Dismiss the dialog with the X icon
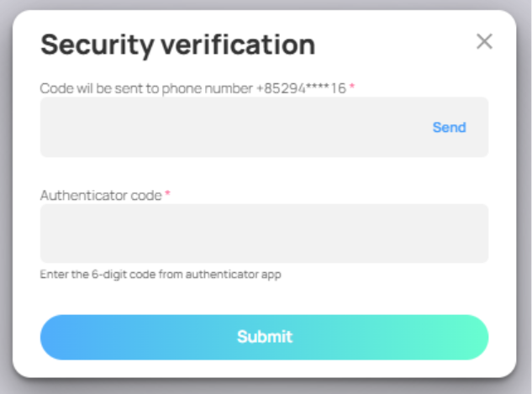 tap(484, 42)
